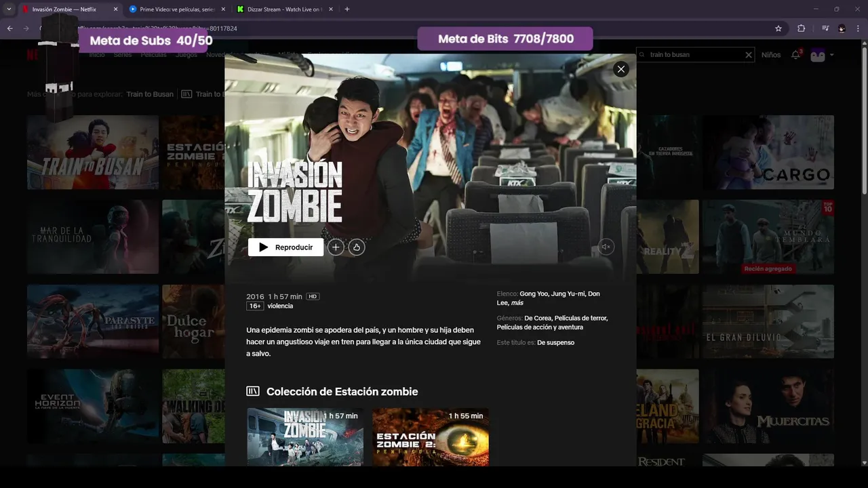Open the Chrome profile avatar
Image resolution: width=868 pixels, height=488 pixels.
point(842,28)
